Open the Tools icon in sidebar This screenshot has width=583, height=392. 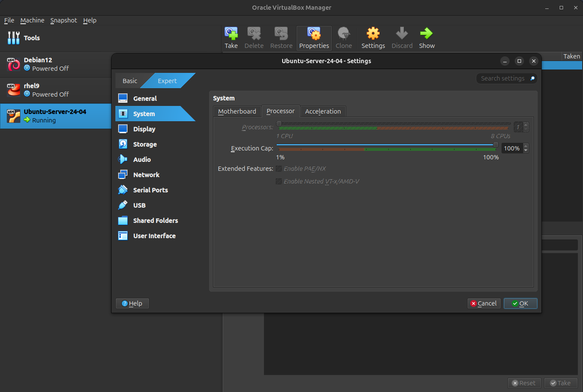click(14, 38)
